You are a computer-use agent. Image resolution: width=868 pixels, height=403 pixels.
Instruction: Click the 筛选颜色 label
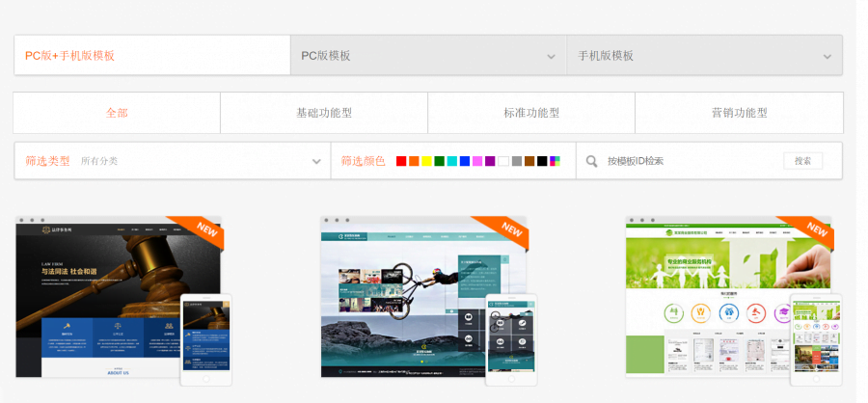pyautogui.click(x=364, y=161)
